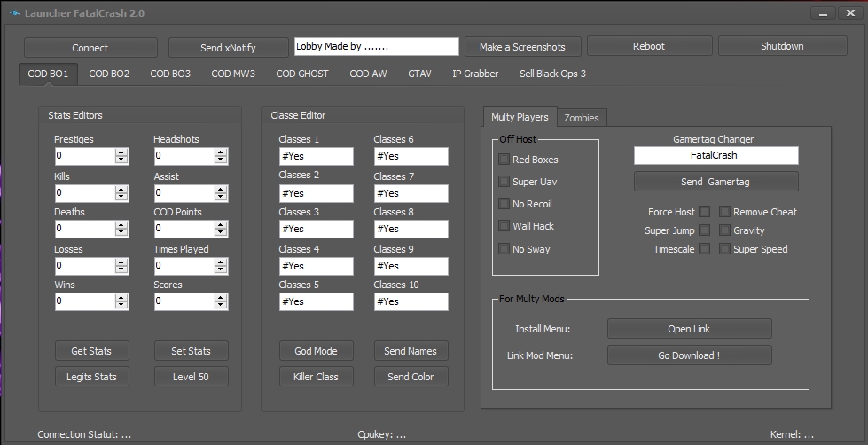Switch to the GTAV tab
This screenshot has width=868, height=445.
point(419,74)
